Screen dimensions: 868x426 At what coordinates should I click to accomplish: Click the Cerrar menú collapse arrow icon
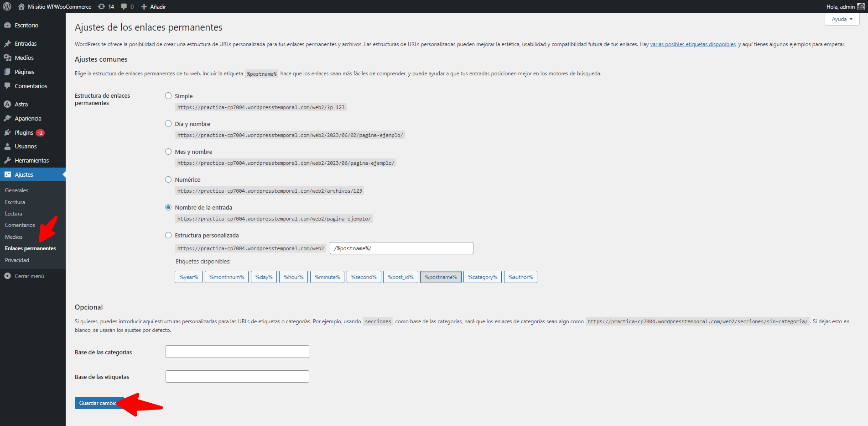point(7,276)
